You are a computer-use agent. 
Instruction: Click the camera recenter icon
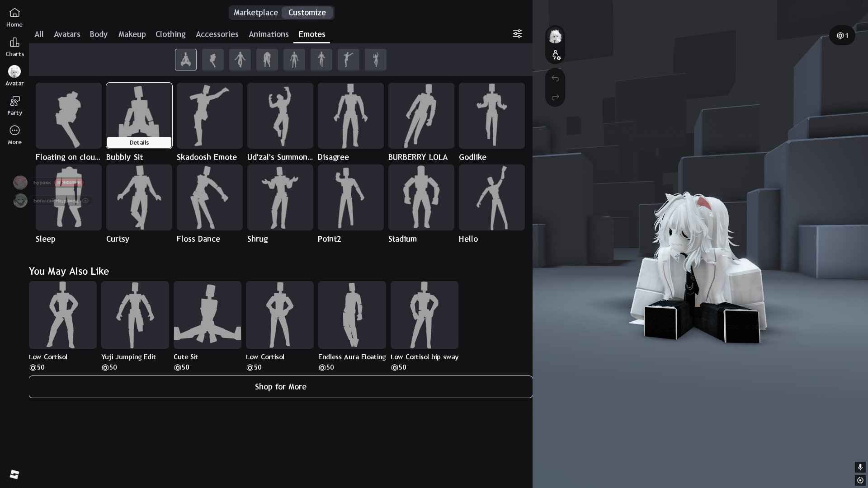(x=860, y=480)
